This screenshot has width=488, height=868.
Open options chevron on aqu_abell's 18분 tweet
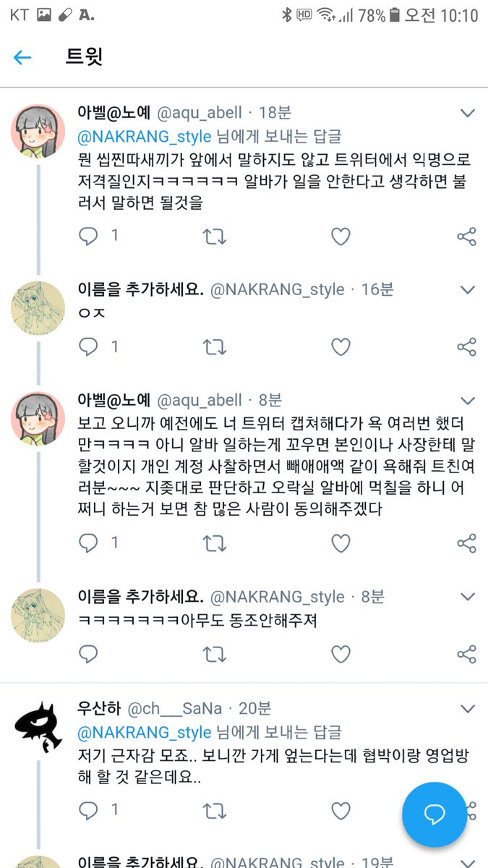[x=468, y=114]
